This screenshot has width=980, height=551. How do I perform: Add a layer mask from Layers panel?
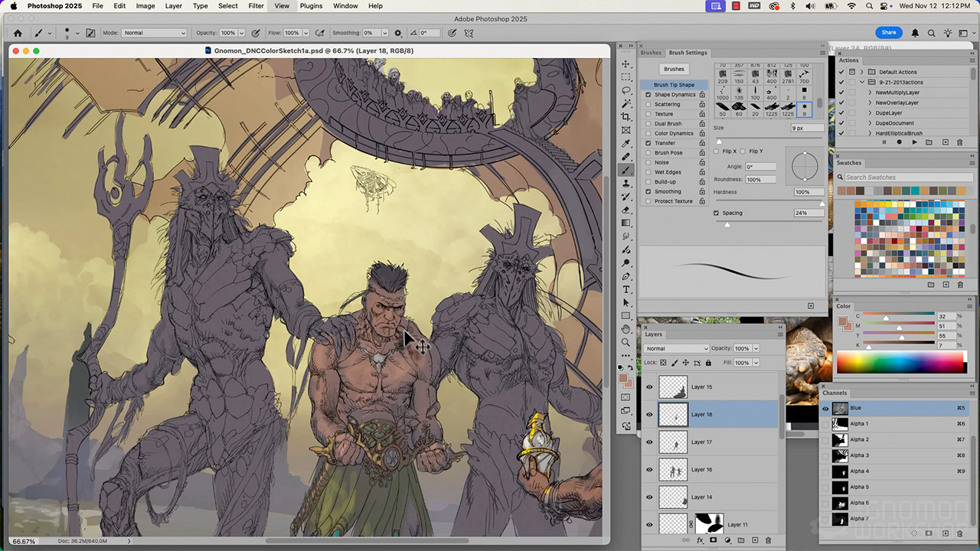pos(714,540)
